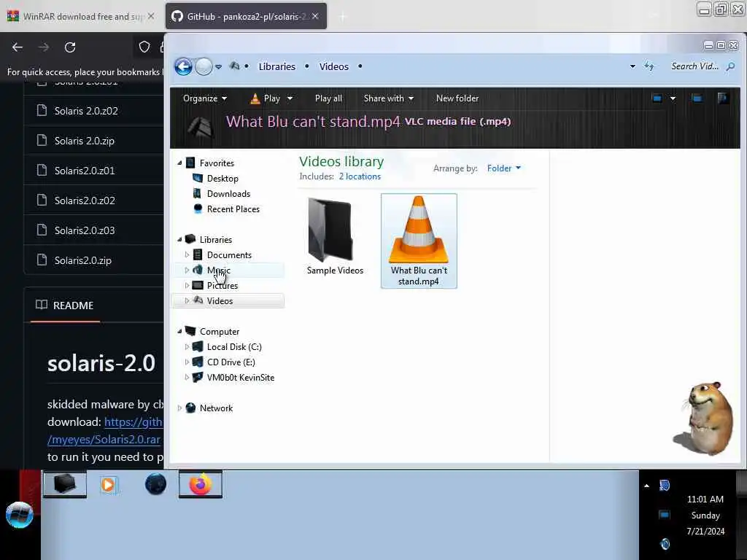This screenshot has width=747, height=560.
Task: Switch to GitHub solaris browser tab
Action: [247, 16]
